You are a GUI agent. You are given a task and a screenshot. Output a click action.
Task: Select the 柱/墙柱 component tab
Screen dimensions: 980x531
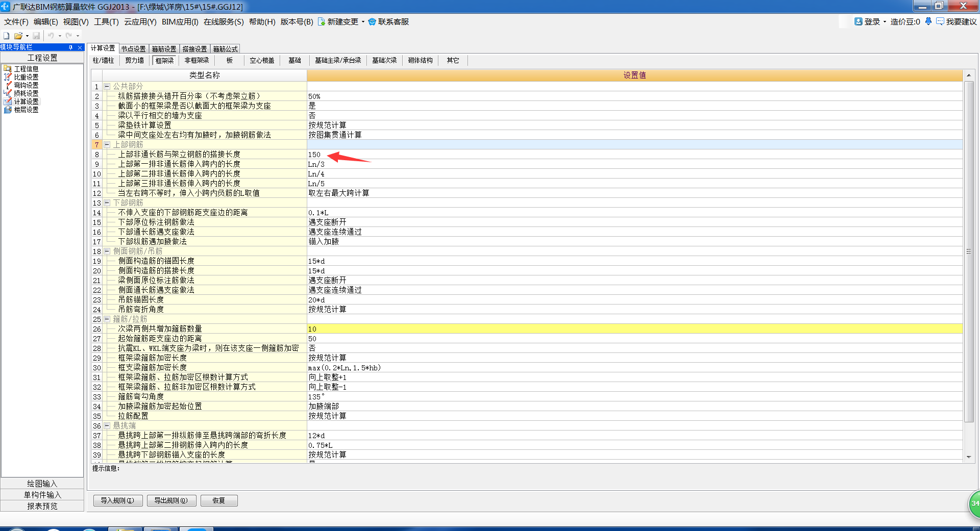tap(104, 60)
